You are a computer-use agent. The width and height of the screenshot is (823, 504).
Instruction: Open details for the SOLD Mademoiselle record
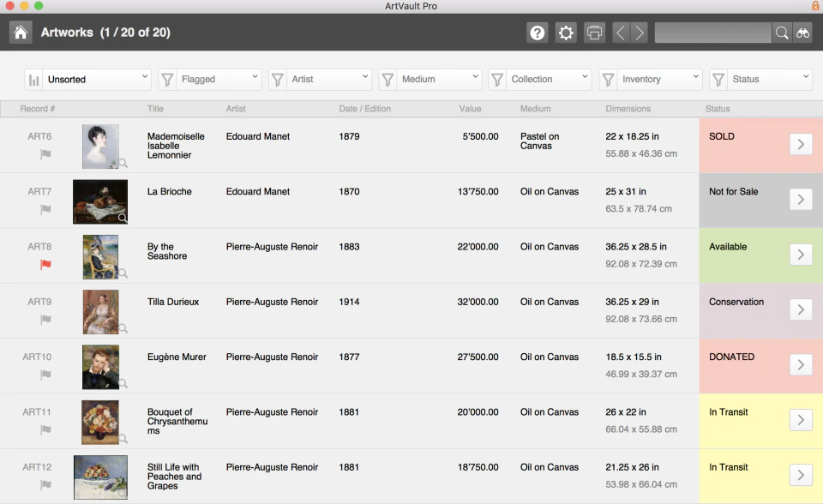point(801,144)
